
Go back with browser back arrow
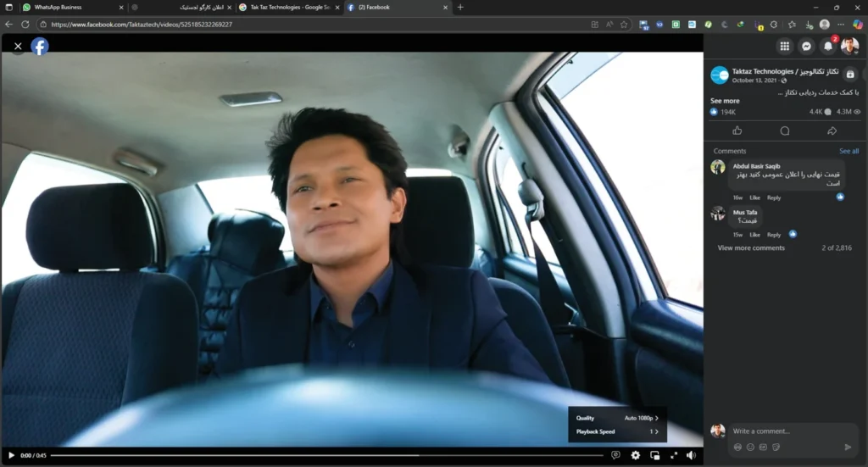coord(8,25)
